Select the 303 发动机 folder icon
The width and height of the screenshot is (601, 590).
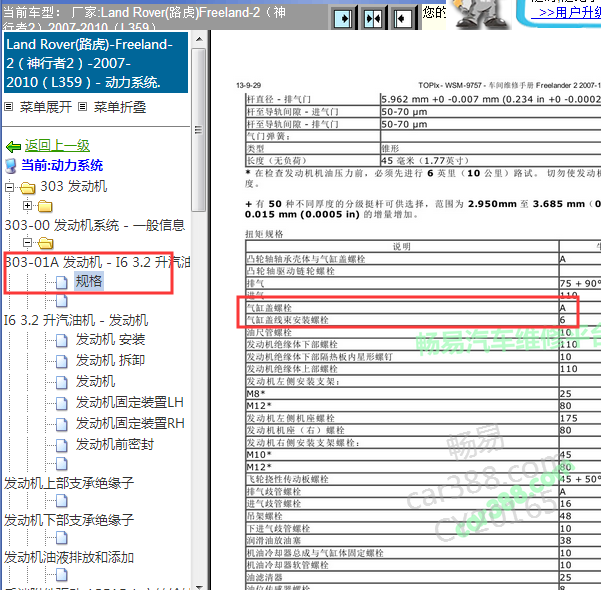pyautogui.click(x=28, y=188)
